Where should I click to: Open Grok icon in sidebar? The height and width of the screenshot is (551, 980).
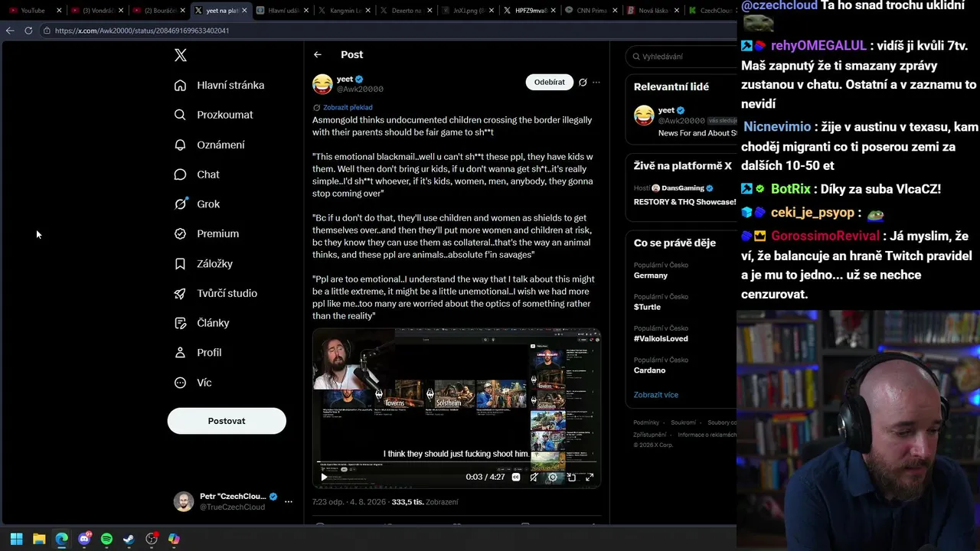click(180, 204)
